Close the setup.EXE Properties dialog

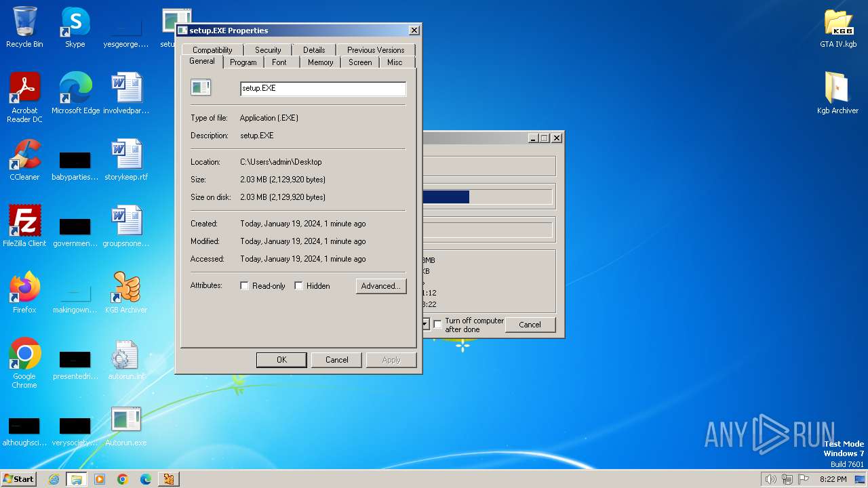pos(414,30)
